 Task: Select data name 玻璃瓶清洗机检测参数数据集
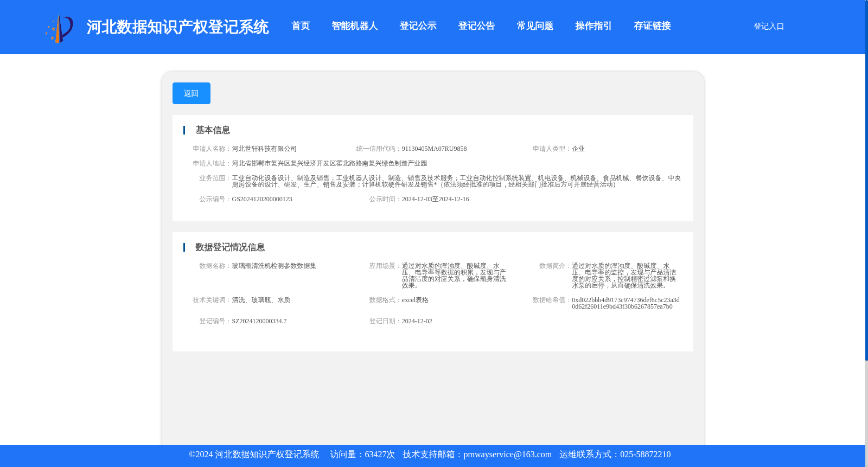pos(274,266)
